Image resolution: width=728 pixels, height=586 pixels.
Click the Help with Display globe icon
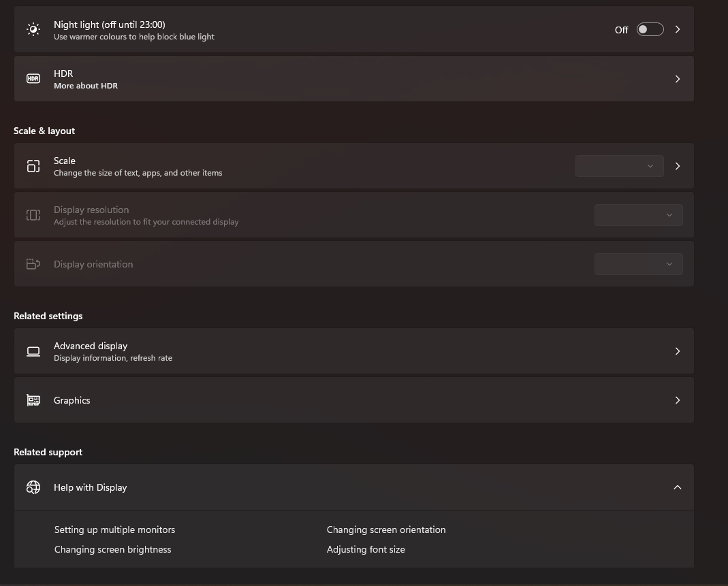[x=33, y=487]
